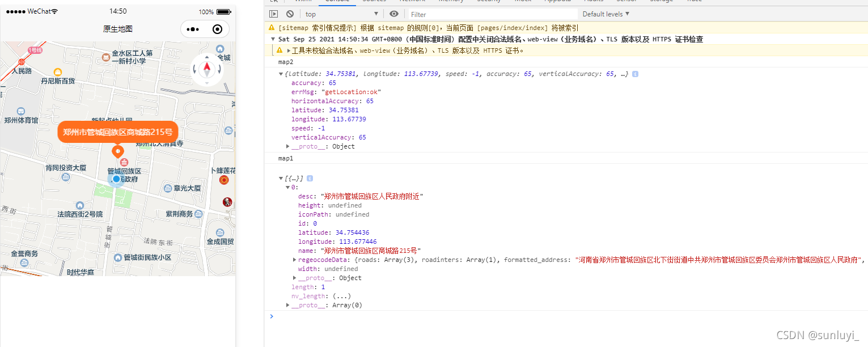Open the mini program capsule menu dots

click(193, 29)
